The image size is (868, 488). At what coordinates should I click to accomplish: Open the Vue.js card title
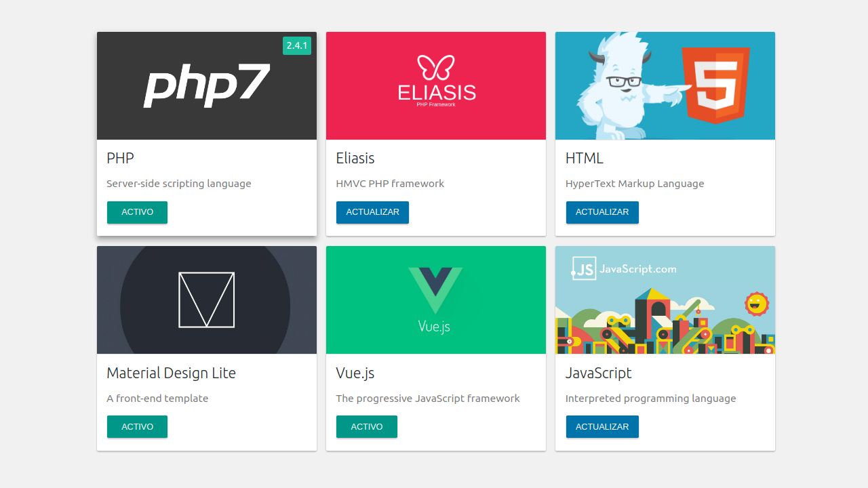pos(355,373)
